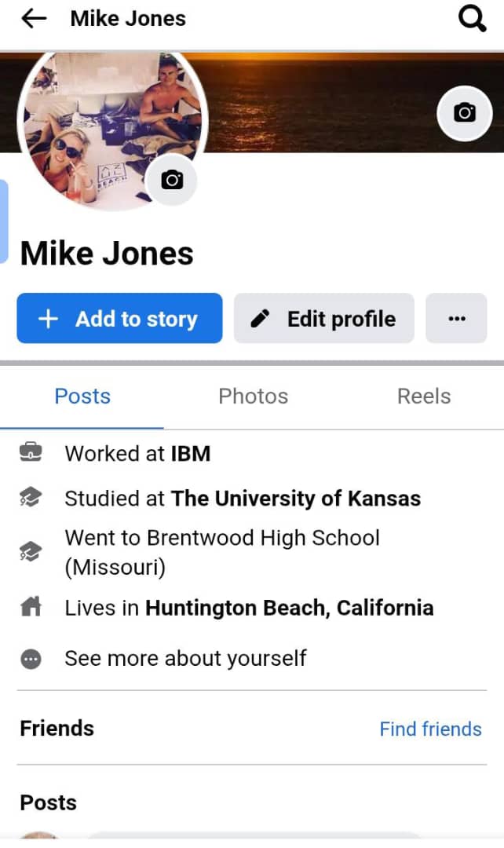Click graduation cap beside University of Kansas
Image resolution: width=504 pixels, height=848 pixels.
click(31, 498)
